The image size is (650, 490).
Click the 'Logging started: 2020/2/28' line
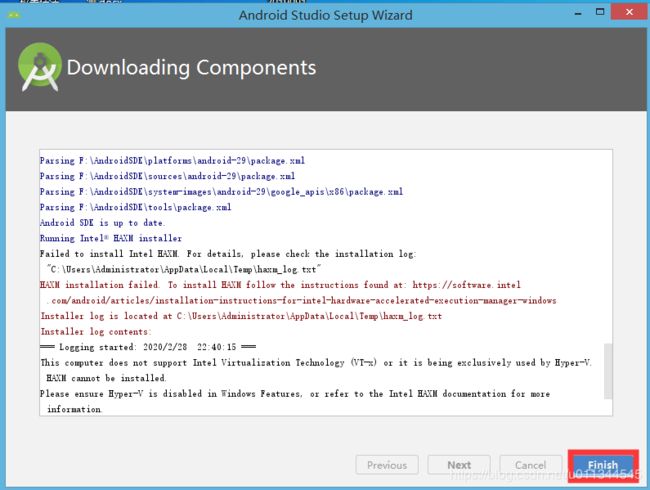(x=148, y=347)
